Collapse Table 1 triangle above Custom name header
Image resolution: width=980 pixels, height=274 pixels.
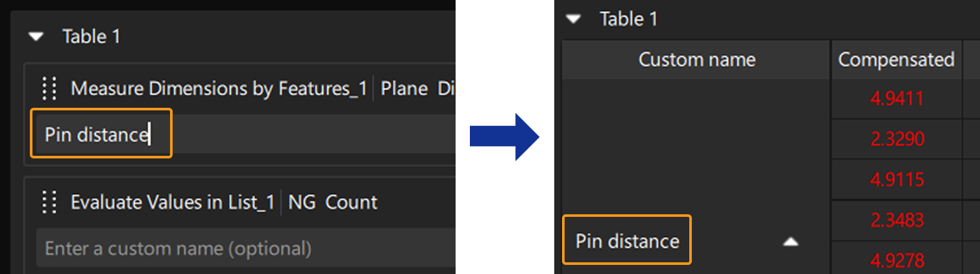coord(573,19)
